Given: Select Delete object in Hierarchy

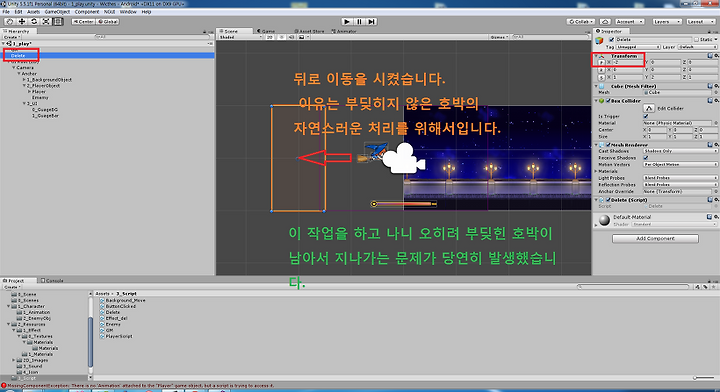Looking at the screenshot, I should point(107,56).
